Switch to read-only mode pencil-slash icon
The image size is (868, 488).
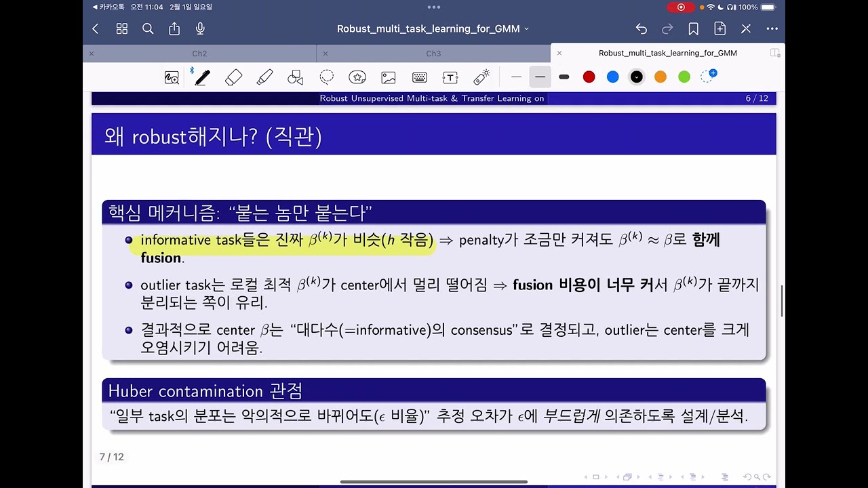coord(746,29)
